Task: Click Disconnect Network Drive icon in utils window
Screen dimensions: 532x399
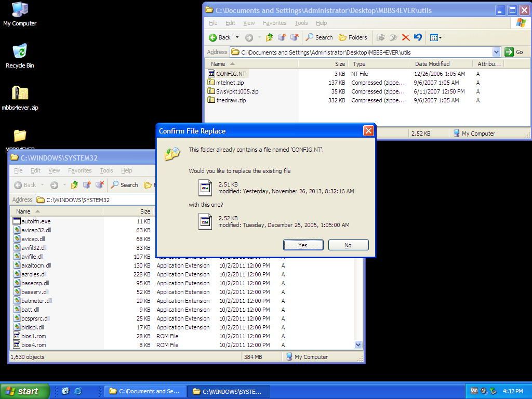Action: pos(294,37)
